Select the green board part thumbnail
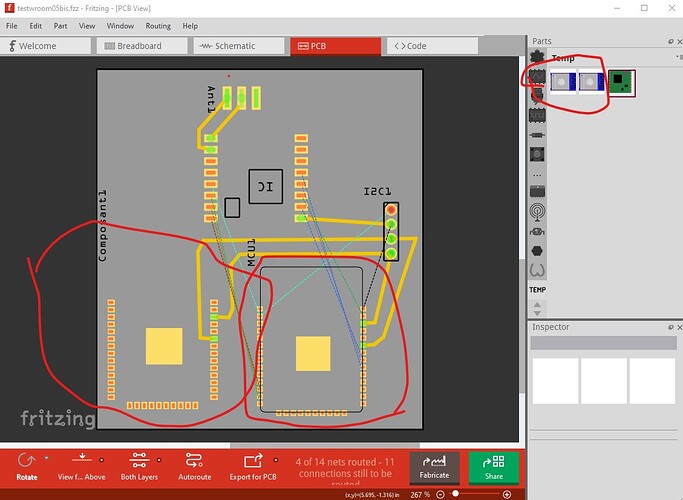The height and width of the screenshot is (500, 683). coord(622,83)
